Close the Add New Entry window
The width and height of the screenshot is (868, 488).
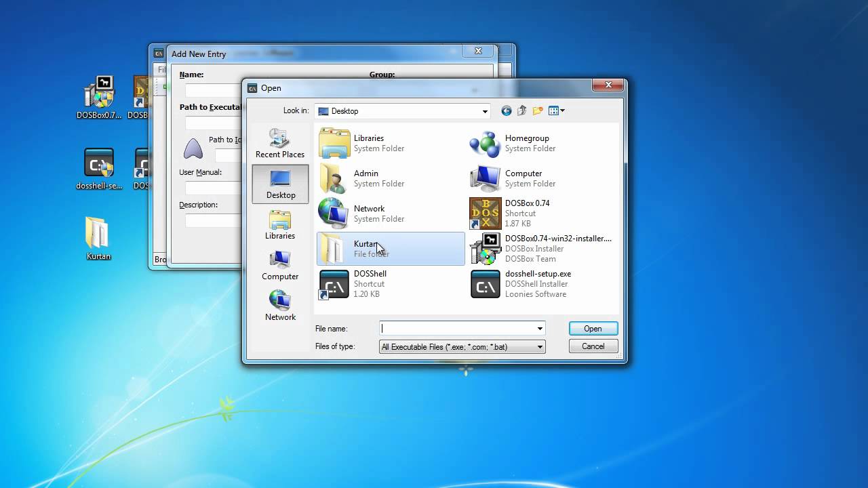tap(478, 51)
